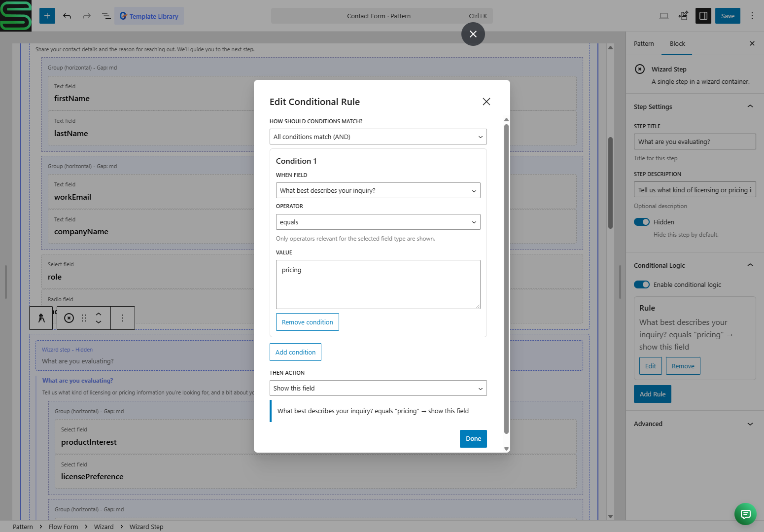Click the Wizard Step block type icon
The height and width of the screenshot is (532, 764).
[x=69, y=318]
